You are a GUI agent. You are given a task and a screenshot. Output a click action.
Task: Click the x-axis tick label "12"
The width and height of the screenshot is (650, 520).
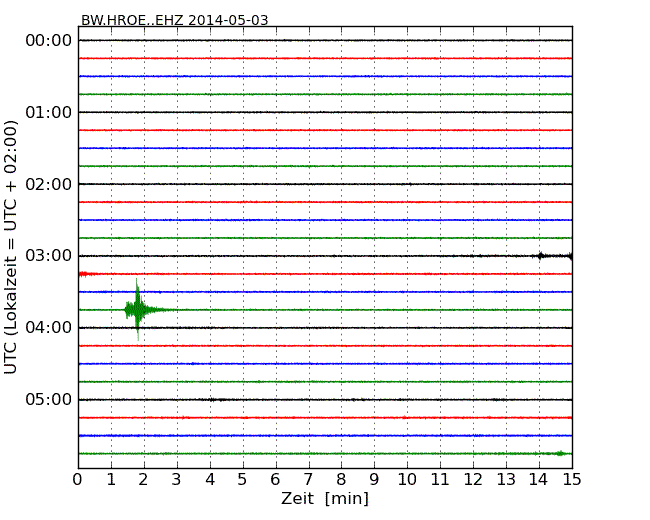pos(473,480)
